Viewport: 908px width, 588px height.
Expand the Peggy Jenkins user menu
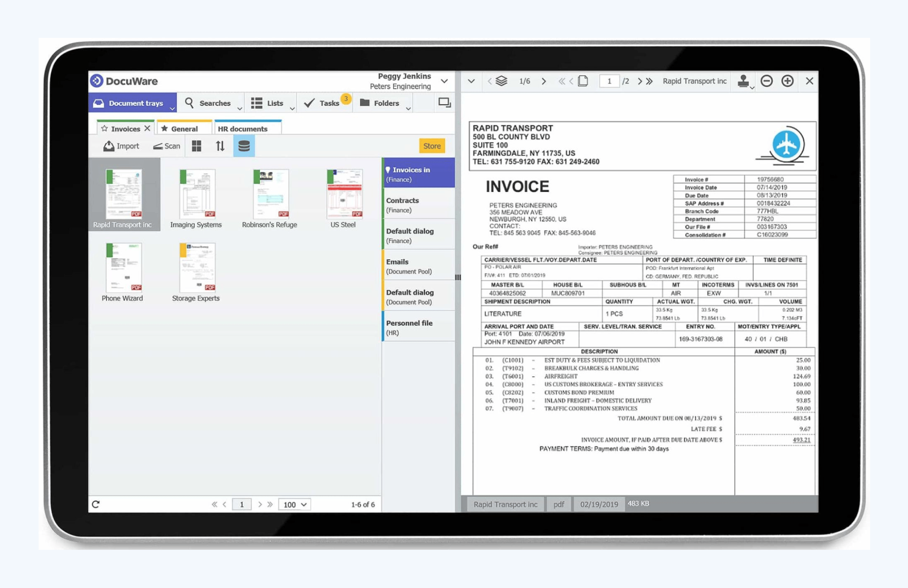(444, 81)
